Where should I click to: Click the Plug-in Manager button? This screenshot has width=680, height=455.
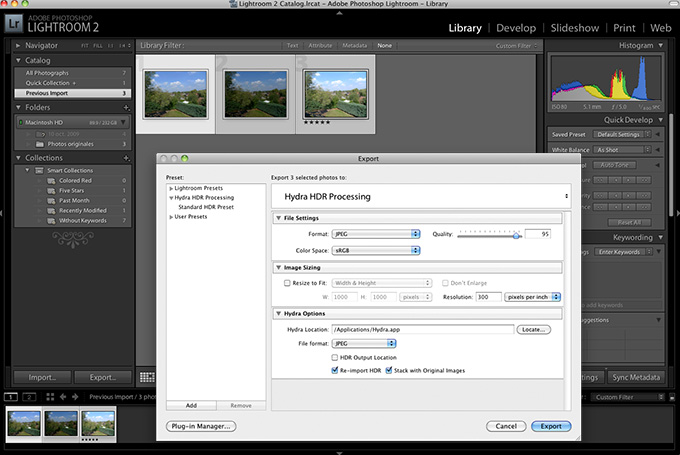click(201, 426)
